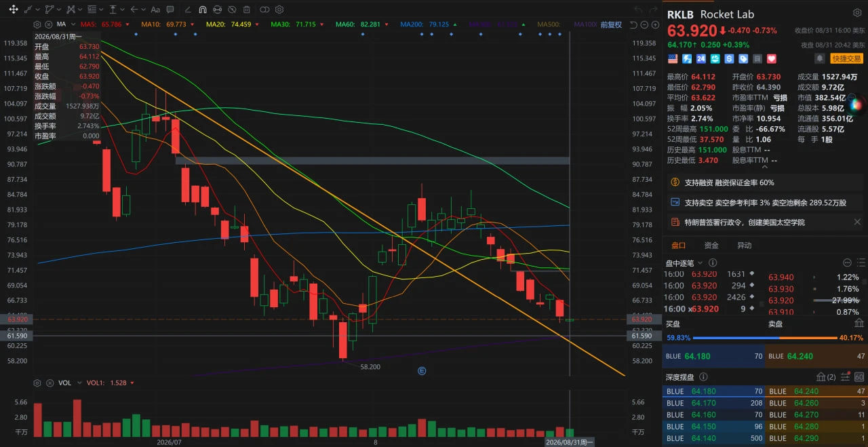This screenshot has width=868, height=447.
Task: Reset chart zoom with circular arrow icon
Action: click(x=633, y=24)
